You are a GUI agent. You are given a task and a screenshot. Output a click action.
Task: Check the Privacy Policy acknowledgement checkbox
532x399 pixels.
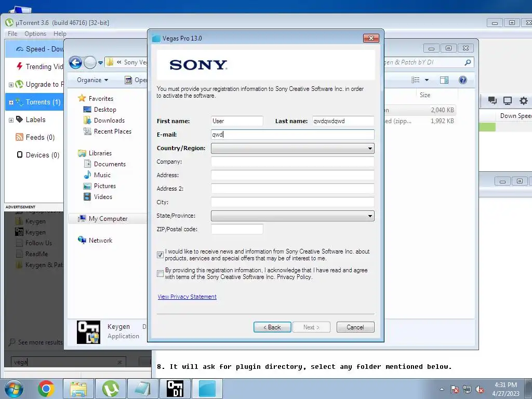click(x=160, y=273)
